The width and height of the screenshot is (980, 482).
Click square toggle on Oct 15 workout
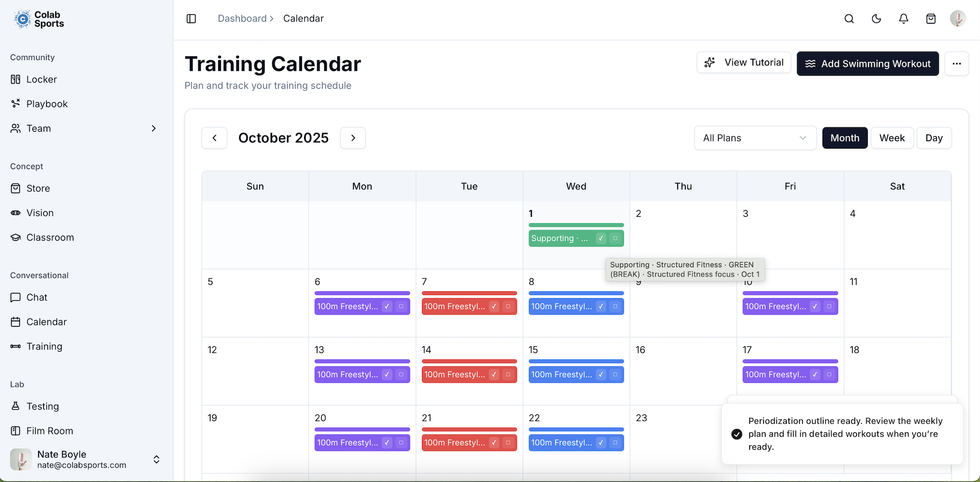(615, 375)
